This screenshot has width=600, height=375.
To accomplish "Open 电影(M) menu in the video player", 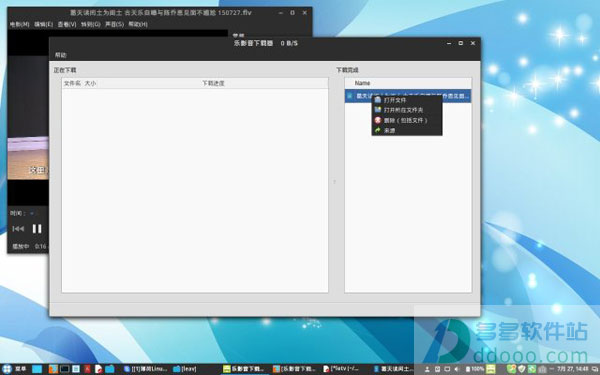I will [x=20, y=24].
